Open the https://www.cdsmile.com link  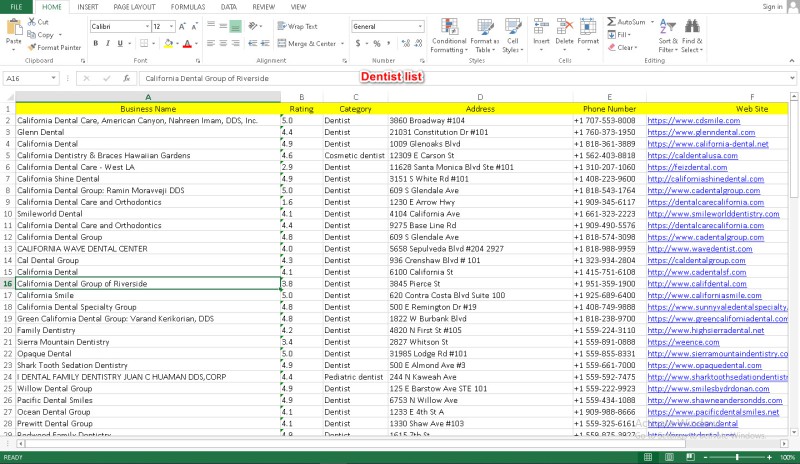click(x=693, y=120)
